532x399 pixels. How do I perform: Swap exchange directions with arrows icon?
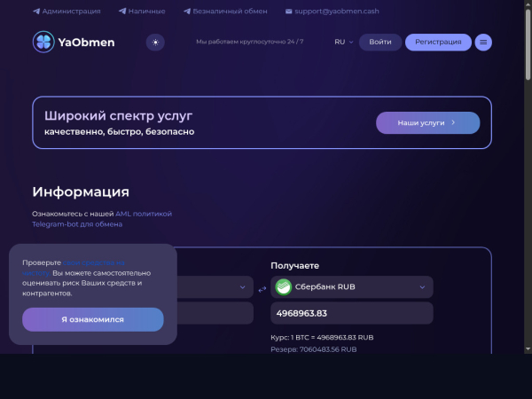pos(262,289)
